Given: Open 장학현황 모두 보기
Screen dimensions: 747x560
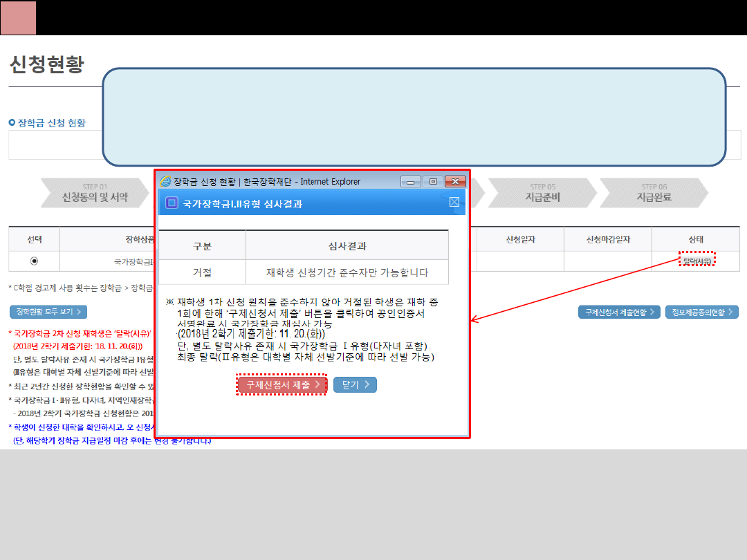Looking at the screenshot, I should click(48, 312).
